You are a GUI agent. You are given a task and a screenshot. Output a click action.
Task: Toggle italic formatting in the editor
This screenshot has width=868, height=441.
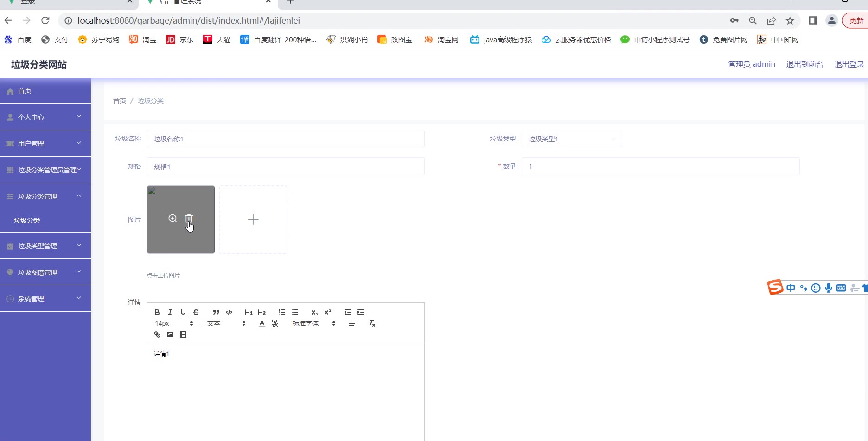click(x=170, y=312)
